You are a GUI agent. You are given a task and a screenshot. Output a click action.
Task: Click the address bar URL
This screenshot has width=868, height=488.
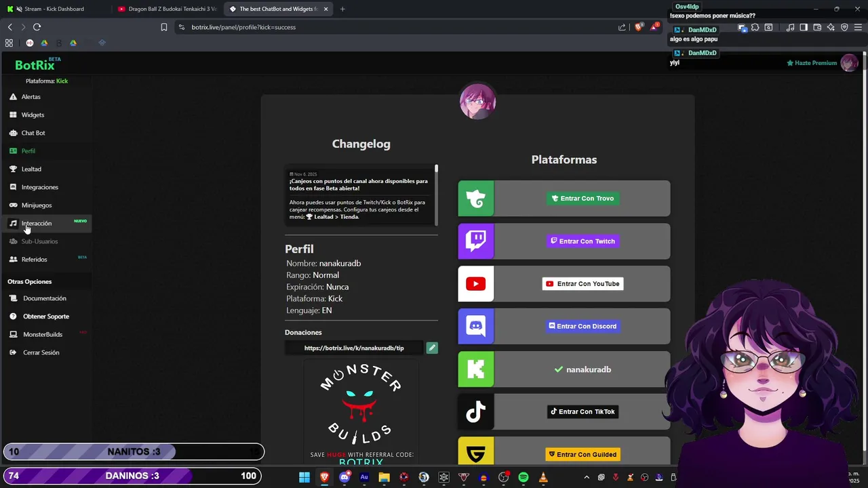[243, 27]
